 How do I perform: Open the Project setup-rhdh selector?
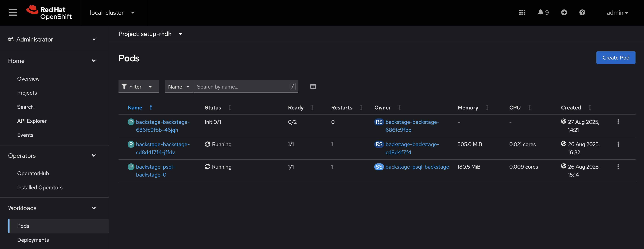pos(150,34)
